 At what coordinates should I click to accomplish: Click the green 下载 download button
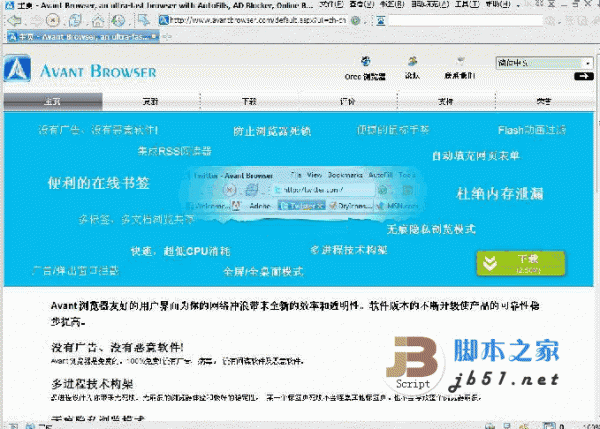click(x=521, y=263)
